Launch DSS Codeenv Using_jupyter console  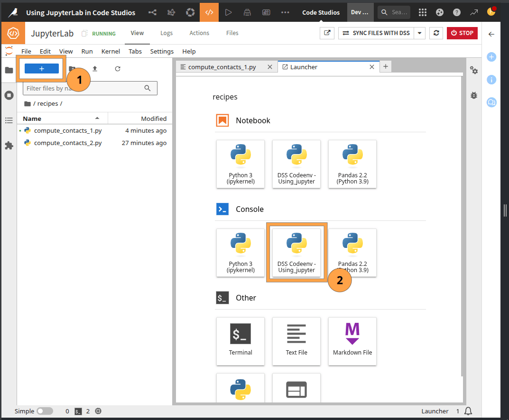point(296,253)
